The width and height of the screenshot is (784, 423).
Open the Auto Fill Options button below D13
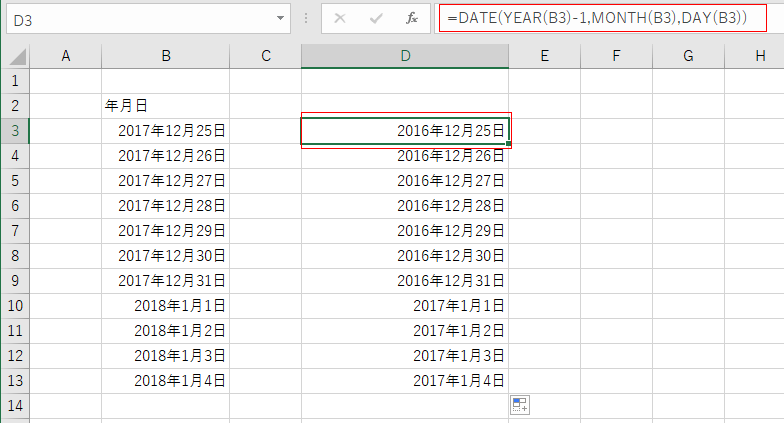pyautogui.click(x=520, y=405)
